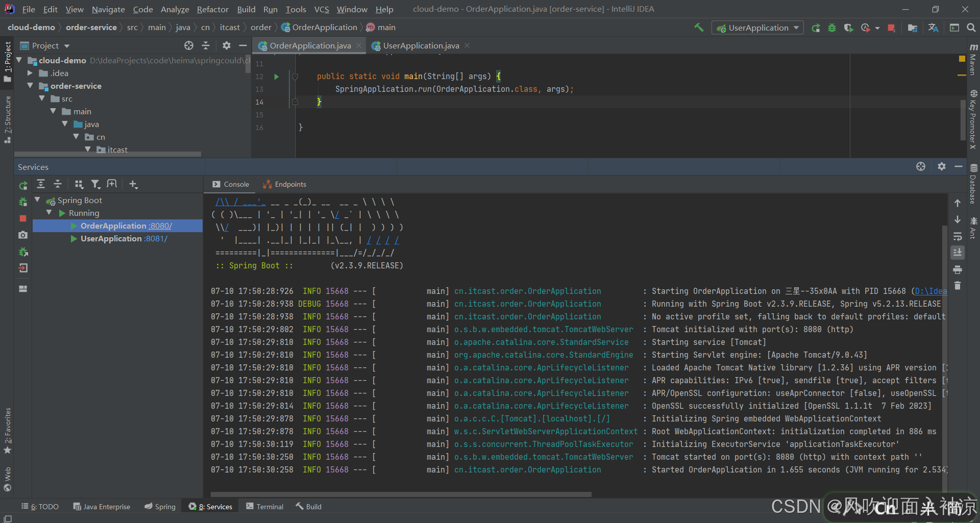This screenshot has width=980, height=523.
Task: Debug UserApplication with bug icon in top toolbar
Action: [x=832, y=28]
